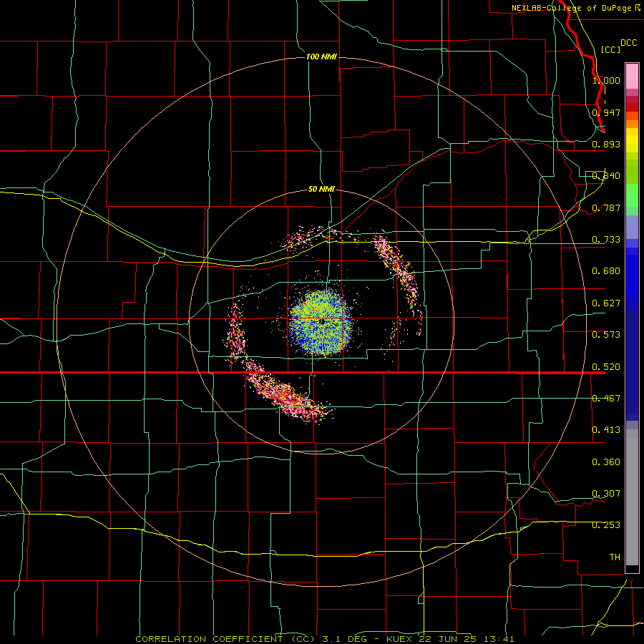Click the 0.413 legend value
644x644 pixels.
click(x=606, y=430)
